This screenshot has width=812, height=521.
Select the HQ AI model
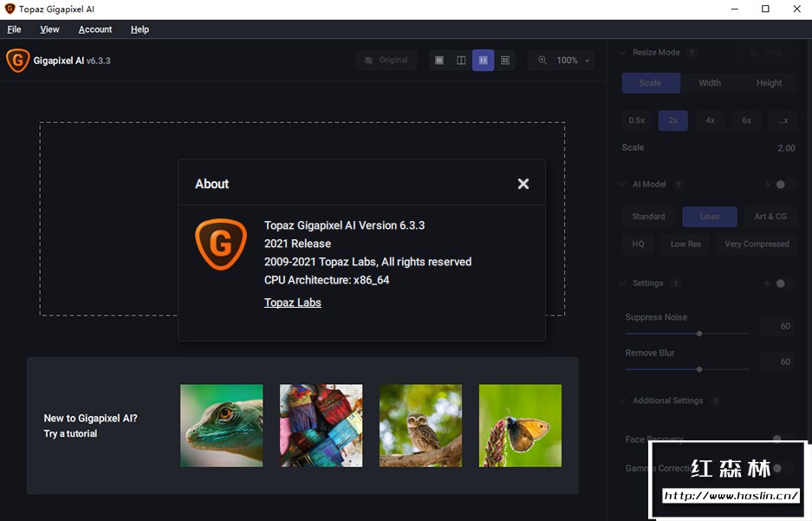click(x=638, y=244)
